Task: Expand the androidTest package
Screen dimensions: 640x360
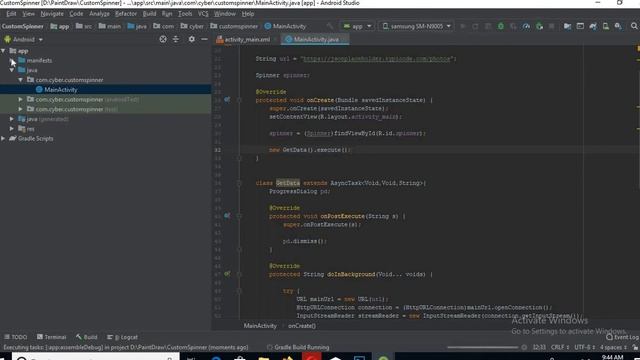Action: pos(20,99)
